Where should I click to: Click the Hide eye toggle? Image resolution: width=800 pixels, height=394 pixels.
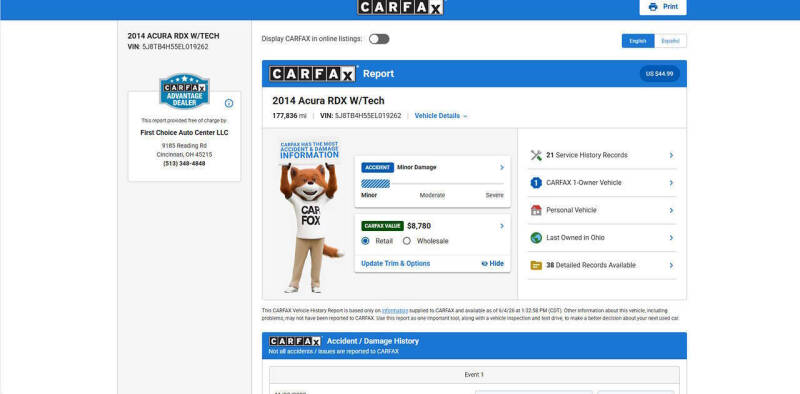click(x=492, y=263)
